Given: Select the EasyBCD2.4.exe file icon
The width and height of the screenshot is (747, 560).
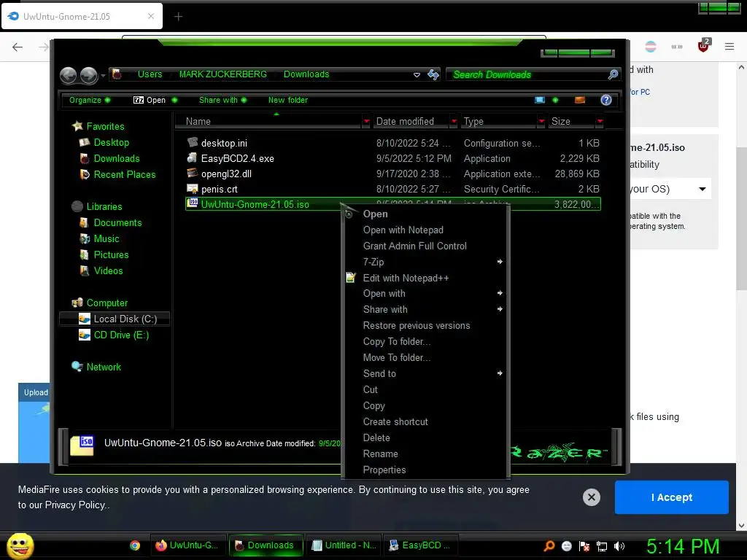Looking at the screenshot, I should point(193,157).
